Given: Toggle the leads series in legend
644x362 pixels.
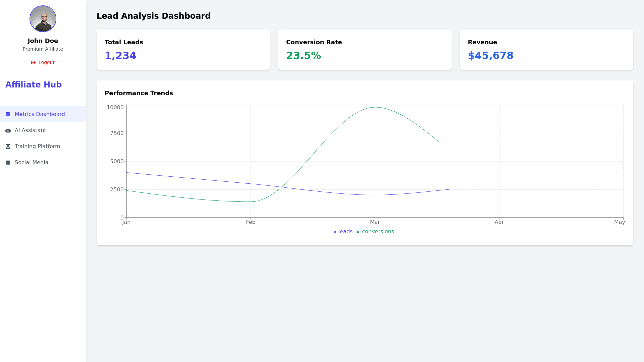Looking at the screenshot, I should (345, 232).
